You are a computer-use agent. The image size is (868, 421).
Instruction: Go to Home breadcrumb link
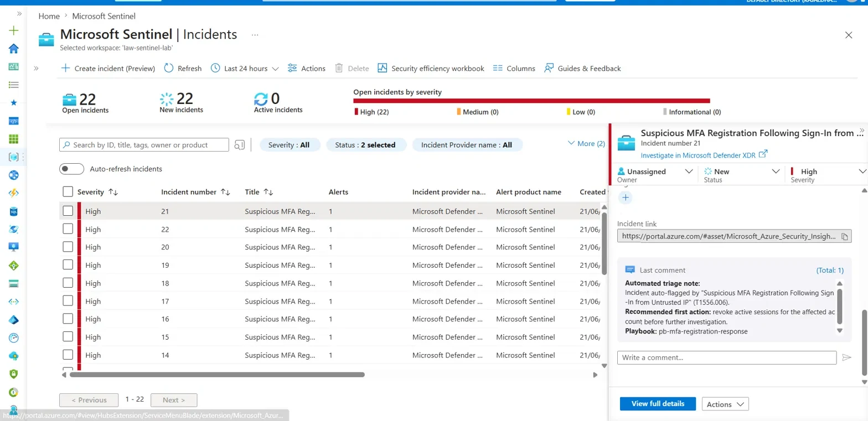point(49,16)
